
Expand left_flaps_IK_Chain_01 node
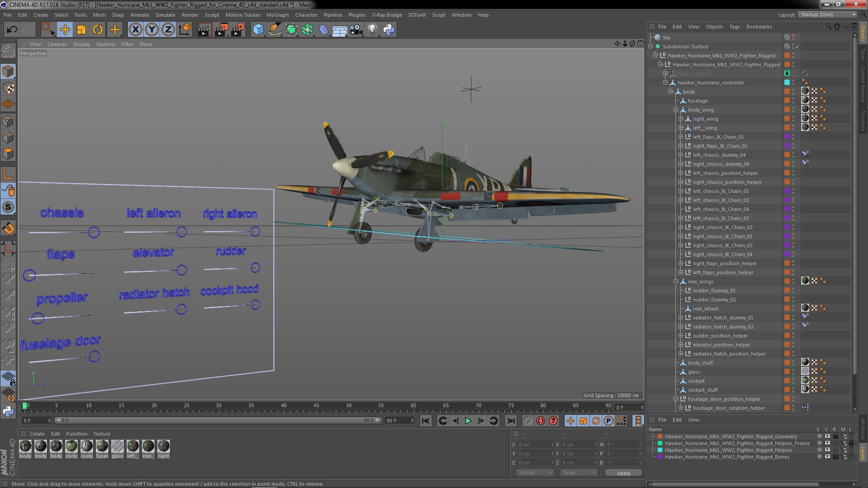[x=681, y=137]
